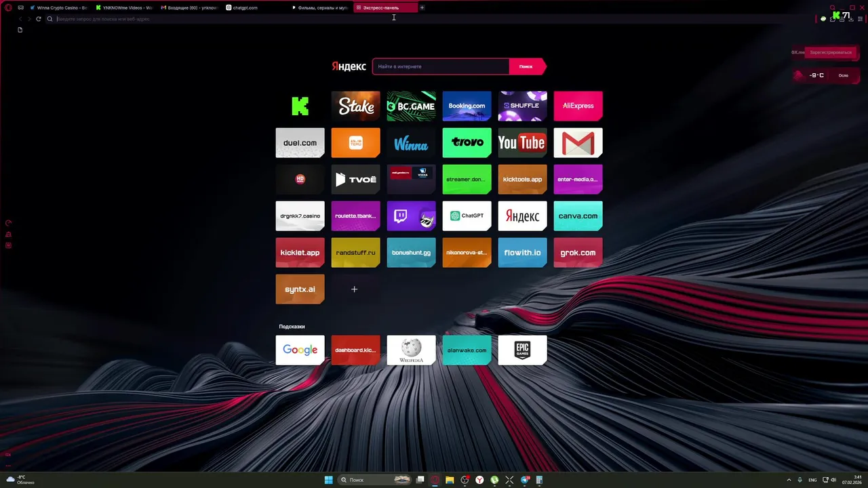
Task: Click the 'Зарегистрироваться' GX.me button
Action: pos(830,52)
